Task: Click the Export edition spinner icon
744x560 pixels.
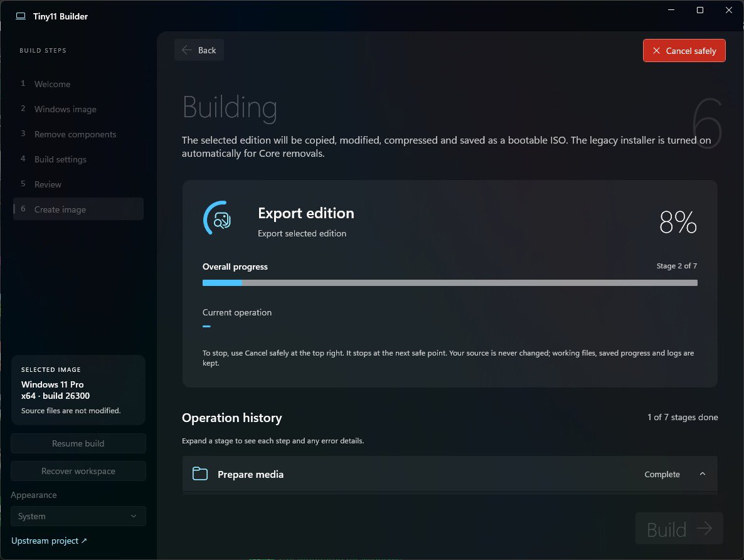Action: [217, 218]
